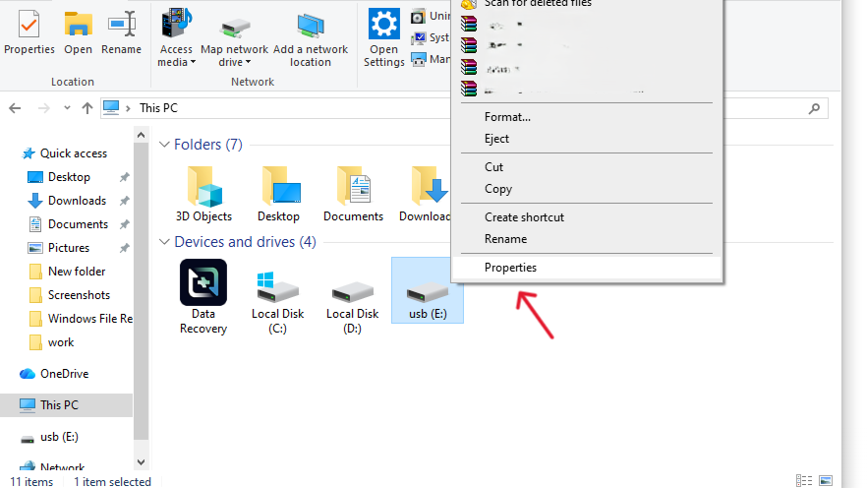The width and height of the screenshot is (868, 488).
Task: Collapse the Folders (7) group
Action: 164,145
